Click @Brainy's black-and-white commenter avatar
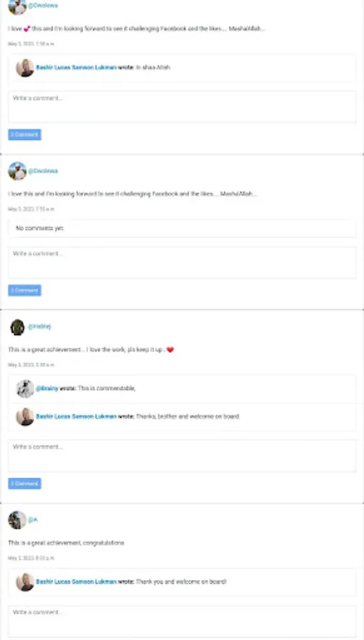Image resolution: width=364 pixels, height=640 pixels. pyautogui.click(x=25, y=388)
